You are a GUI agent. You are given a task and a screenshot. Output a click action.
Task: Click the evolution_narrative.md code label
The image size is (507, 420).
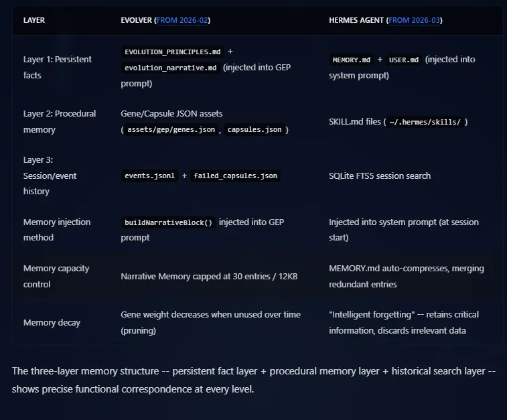170,68
